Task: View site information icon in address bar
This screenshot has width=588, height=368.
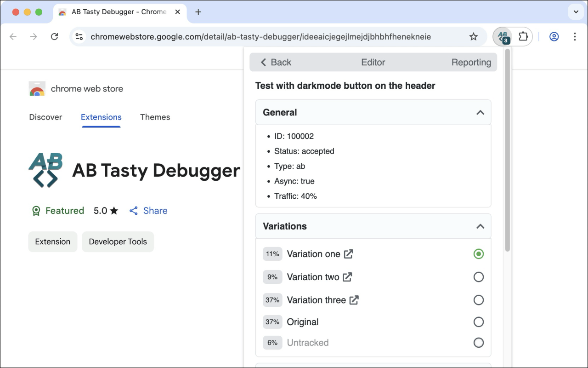Action: (79, 37)
